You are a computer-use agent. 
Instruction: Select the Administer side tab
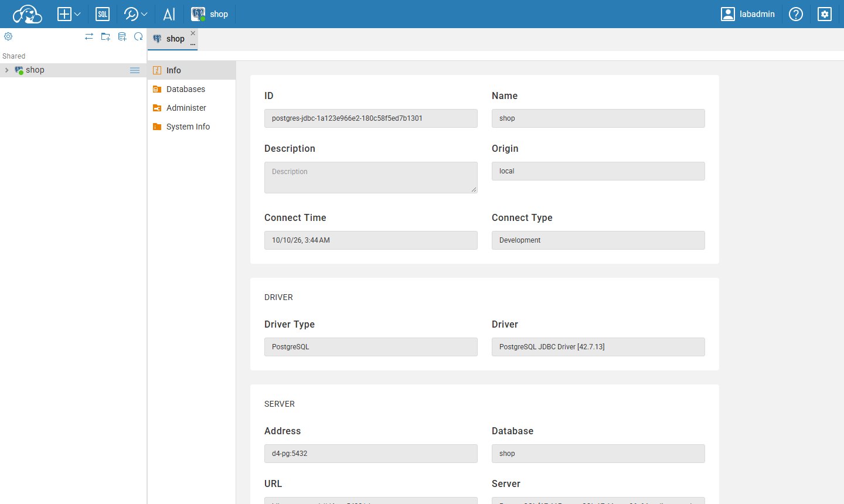pyautogui.click(x=192, y=108)
